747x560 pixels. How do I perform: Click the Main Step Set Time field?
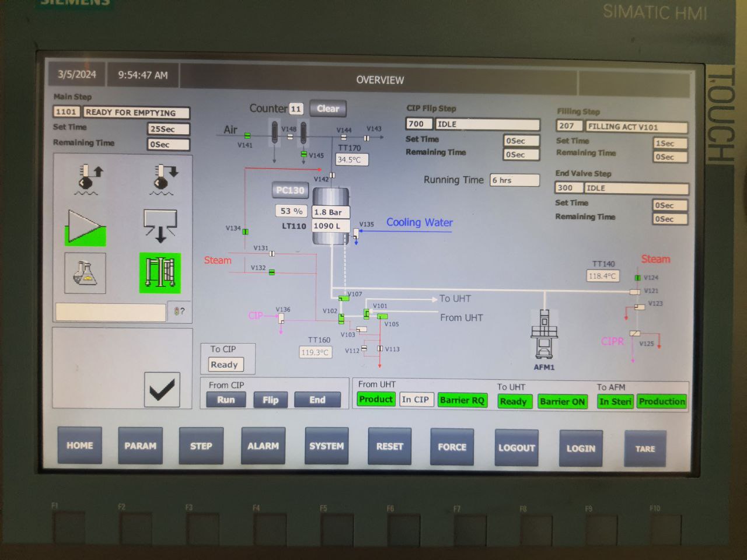coord(168,129)
